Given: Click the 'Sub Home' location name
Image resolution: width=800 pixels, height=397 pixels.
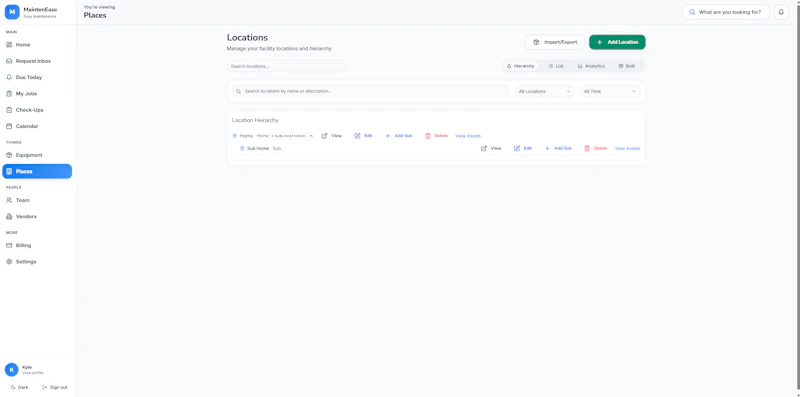Looking at the screenshot, I should (258, 148).
